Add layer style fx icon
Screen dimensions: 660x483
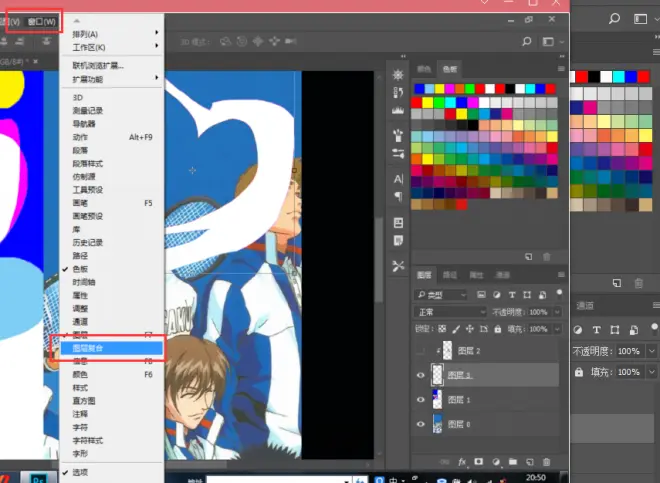(x=462, y=462)
